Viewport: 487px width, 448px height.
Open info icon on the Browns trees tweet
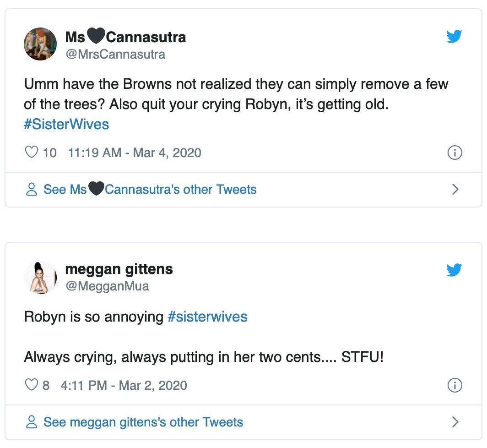coord(454,153)
